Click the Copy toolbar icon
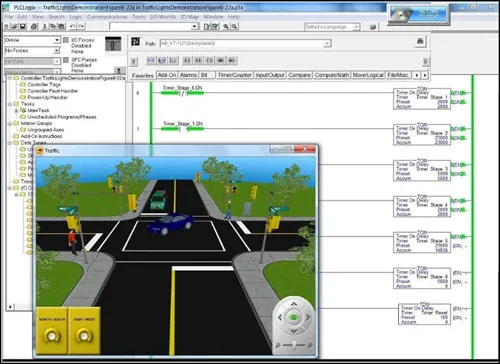This screenshot has height=364, width=500. 53,26
